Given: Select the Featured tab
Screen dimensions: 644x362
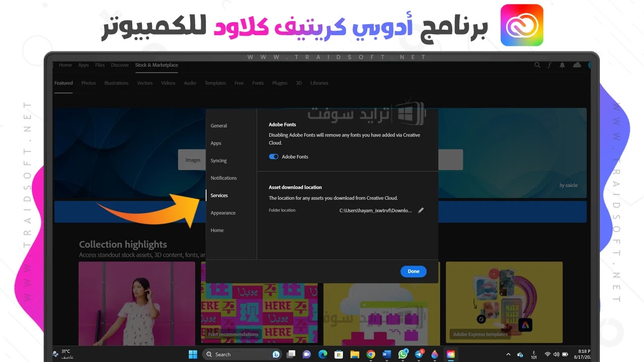Looking at the screenshot, I should click(x=63, y=83).
